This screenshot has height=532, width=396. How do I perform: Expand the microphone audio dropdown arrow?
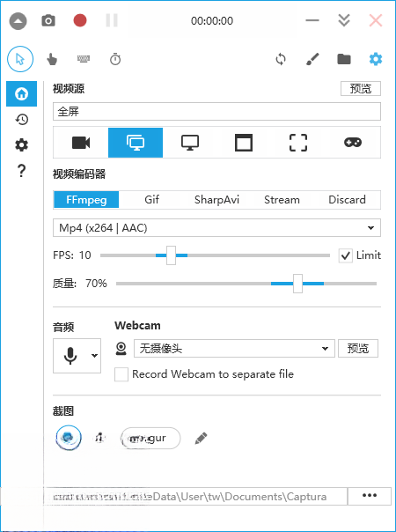(94, 356)
